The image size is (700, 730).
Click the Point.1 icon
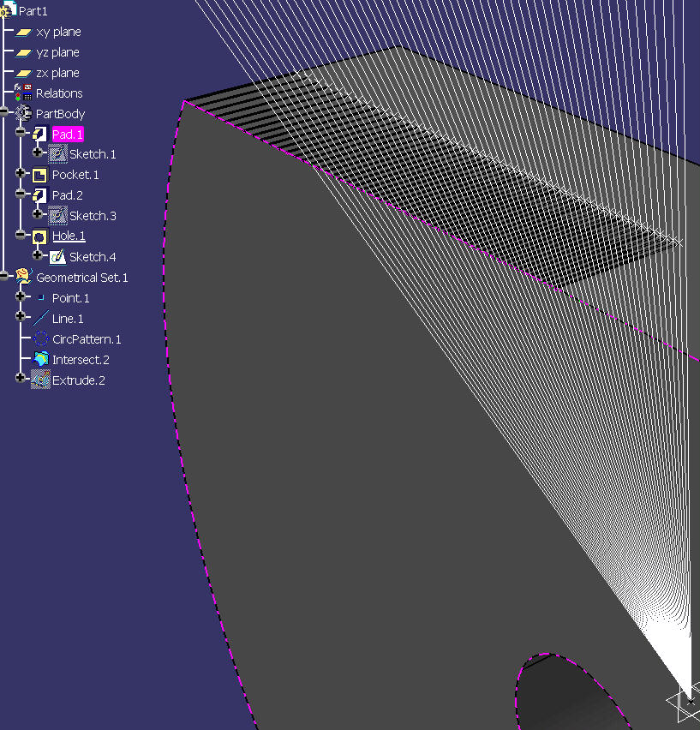(41, 297)
